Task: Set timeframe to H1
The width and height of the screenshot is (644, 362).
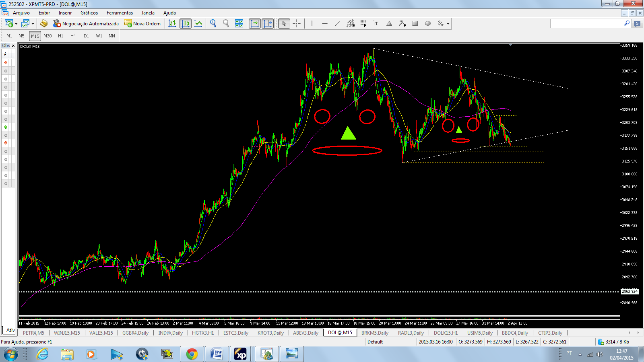Action: [60, 36]
